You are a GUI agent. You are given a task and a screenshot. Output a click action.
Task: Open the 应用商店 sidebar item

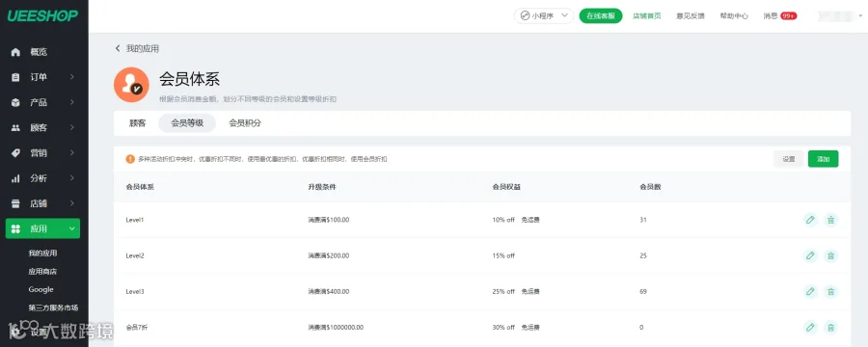coord(42,271)
